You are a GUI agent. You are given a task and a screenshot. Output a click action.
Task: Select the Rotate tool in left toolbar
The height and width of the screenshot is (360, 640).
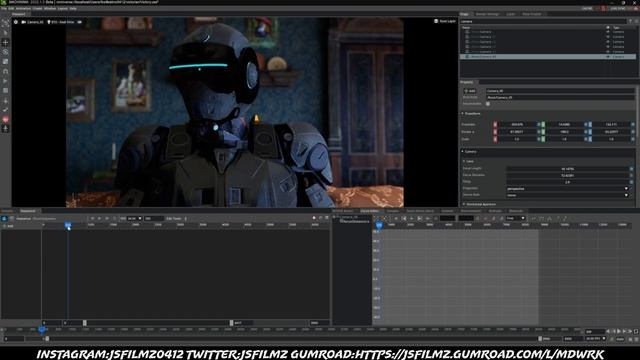[5, 52]
